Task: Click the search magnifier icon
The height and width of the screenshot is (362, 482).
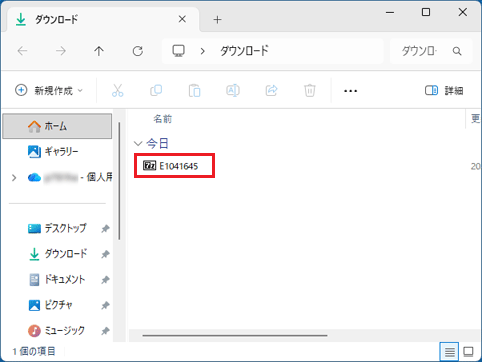Action: (x=457, y=51)
